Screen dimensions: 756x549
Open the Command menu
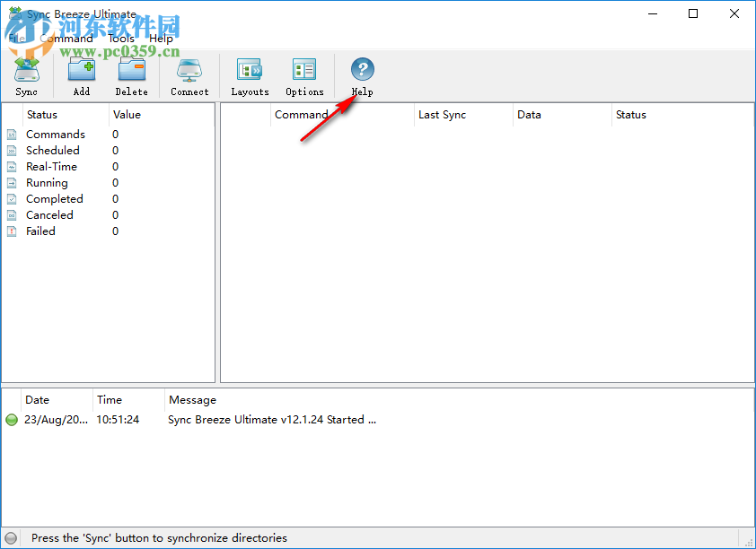(66, 38)
